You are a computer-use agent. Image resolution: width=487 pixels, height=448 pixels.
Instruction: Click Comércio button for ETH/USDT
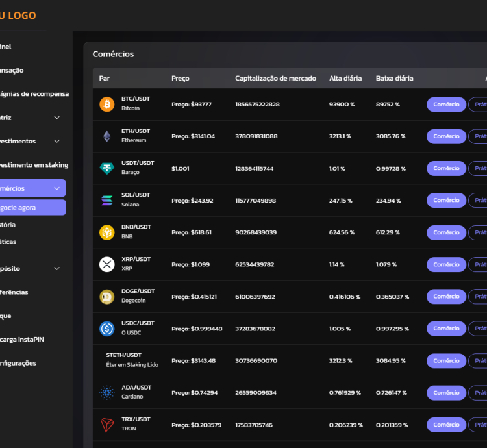point(446,136)
